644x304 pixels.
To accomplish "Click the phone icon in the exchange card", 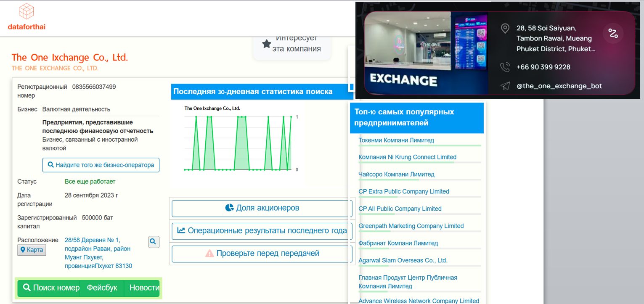I will (505, 67).
